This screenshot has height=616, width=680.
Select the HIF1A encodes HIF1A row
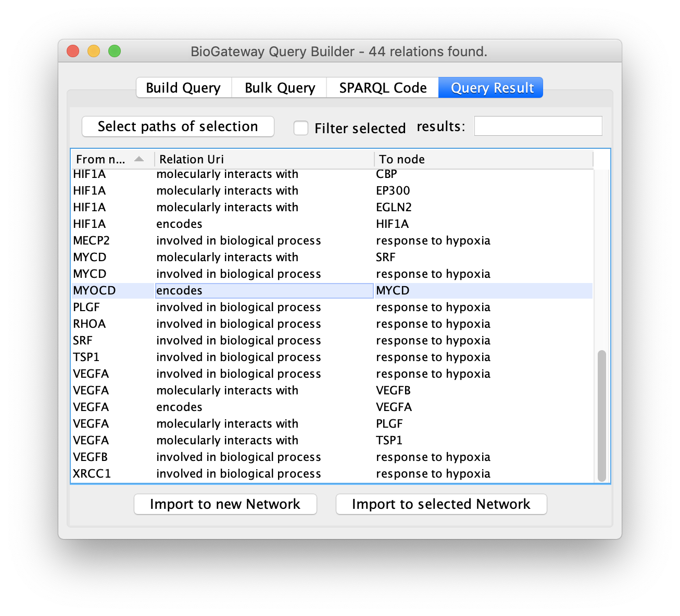[x=332, y=224]
